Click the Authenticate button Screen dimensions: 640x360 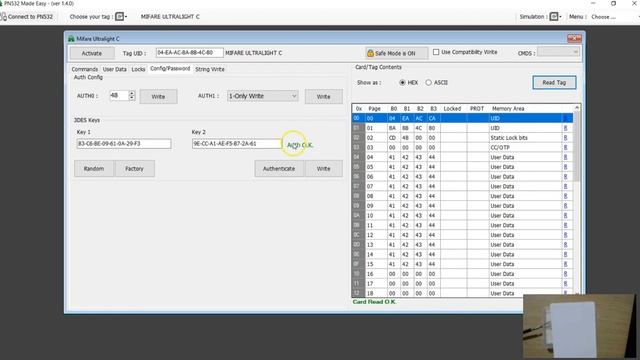(279, 169)
